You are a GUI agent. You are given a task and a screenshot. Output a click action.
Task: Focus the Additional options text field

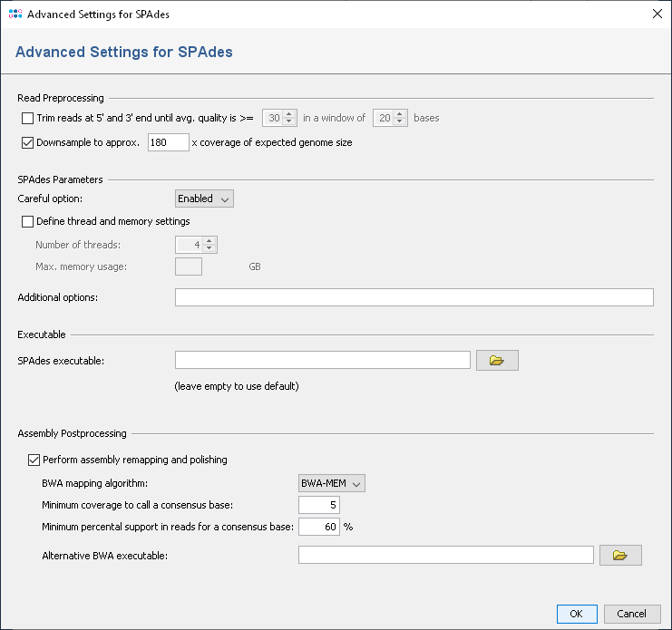414,297
